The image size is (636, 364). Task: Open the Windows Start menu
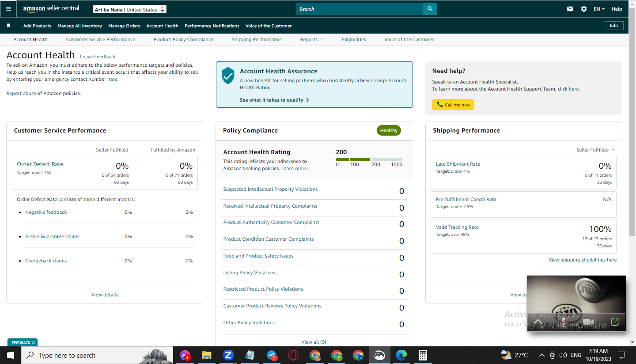point(10,355)
